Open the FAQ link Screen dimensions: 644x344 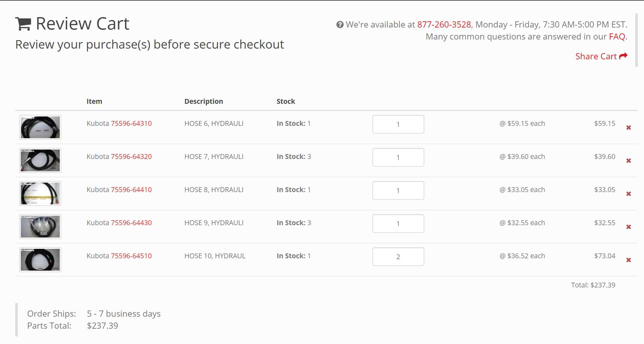(617, 37)
